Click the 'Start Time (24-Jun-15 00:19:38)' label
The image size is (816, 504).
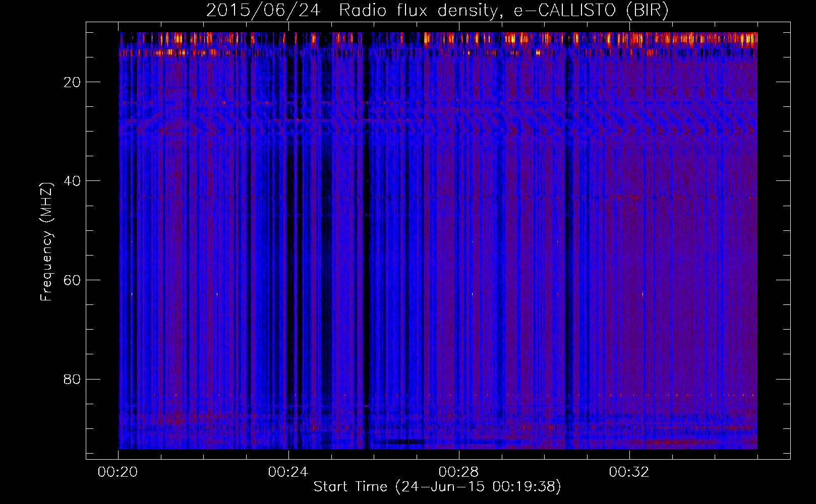(437, 487)
